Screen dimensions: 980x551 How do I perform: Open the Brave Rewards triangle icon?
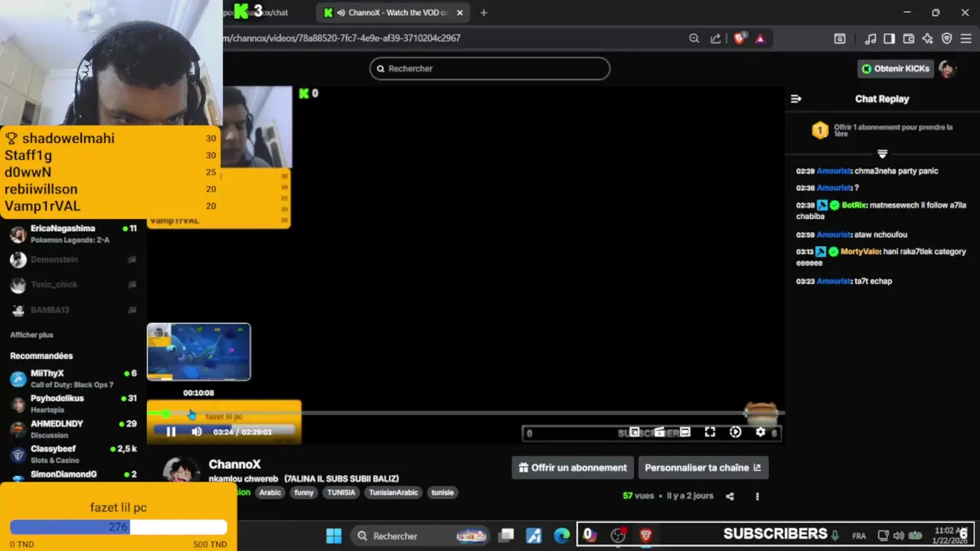click(x=759, y=38)
